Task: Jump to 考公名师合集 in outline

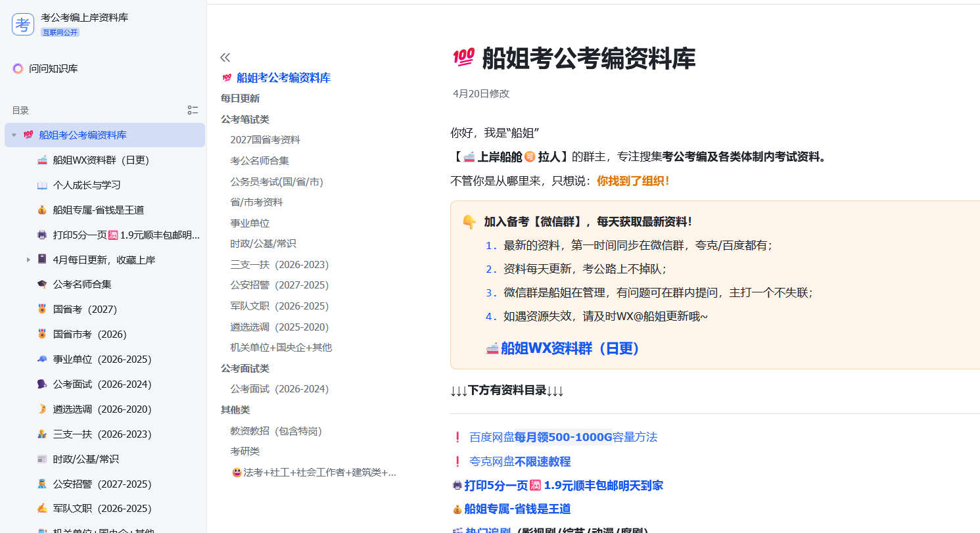Action: pos(260,160)
